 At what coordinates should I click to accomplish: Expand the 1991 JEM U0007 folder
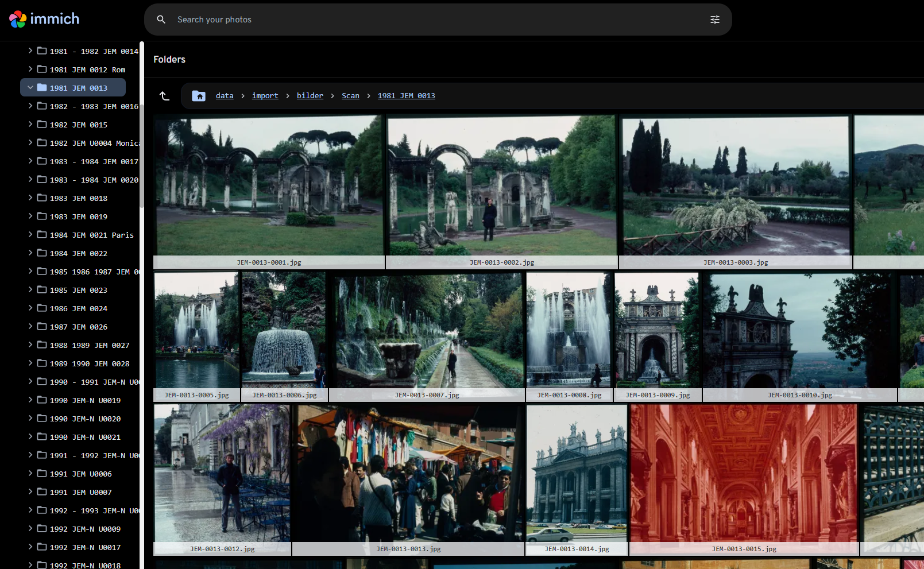[x=30, y=492]
